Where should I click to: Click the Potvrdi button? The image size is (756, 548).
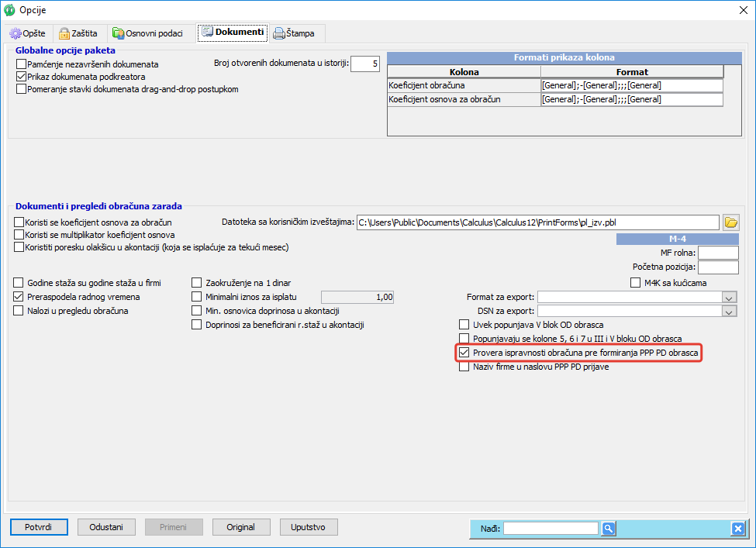(39, 527)
